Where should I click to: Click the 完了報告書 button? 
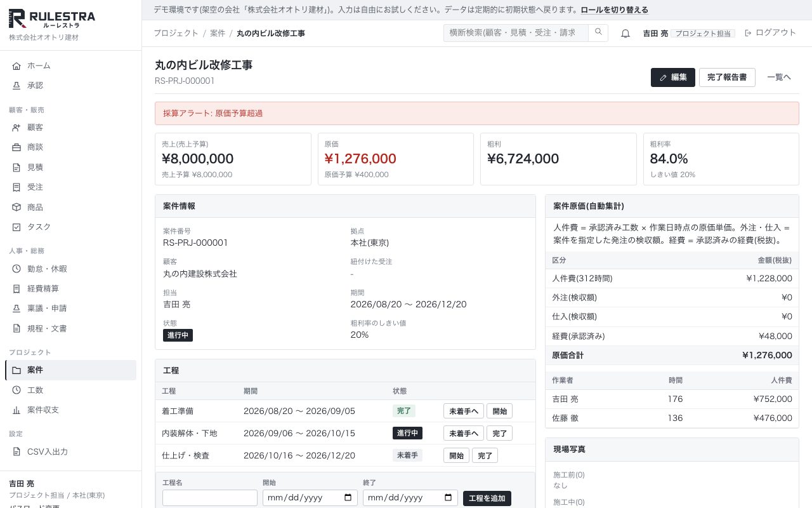point(727,77)
